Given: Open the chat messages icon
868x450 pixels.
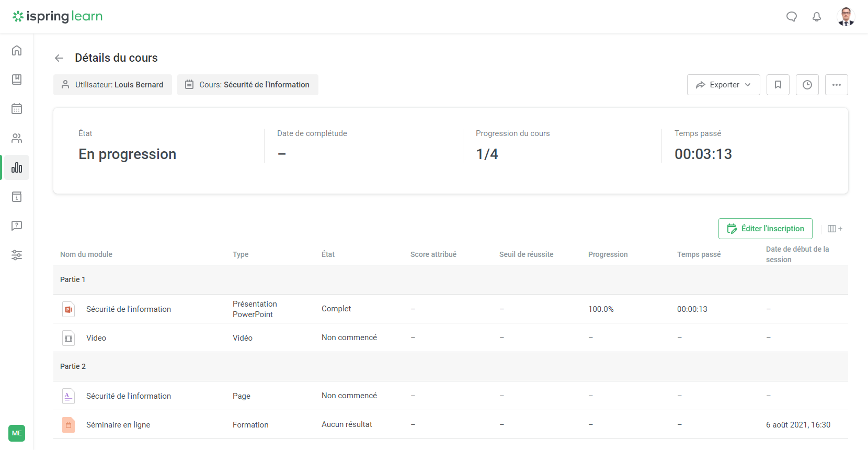Looking at the screenshot, I should 791,17.
